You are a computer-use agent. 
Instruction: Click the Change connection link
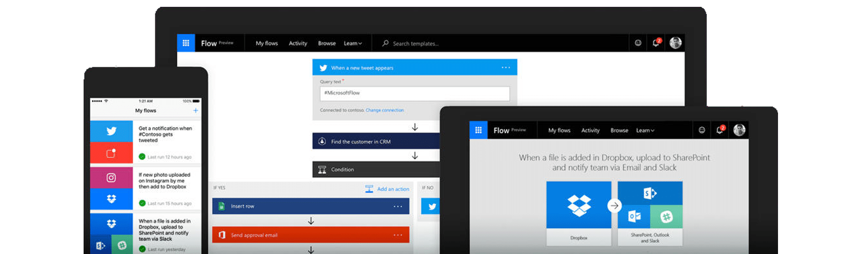385,110
